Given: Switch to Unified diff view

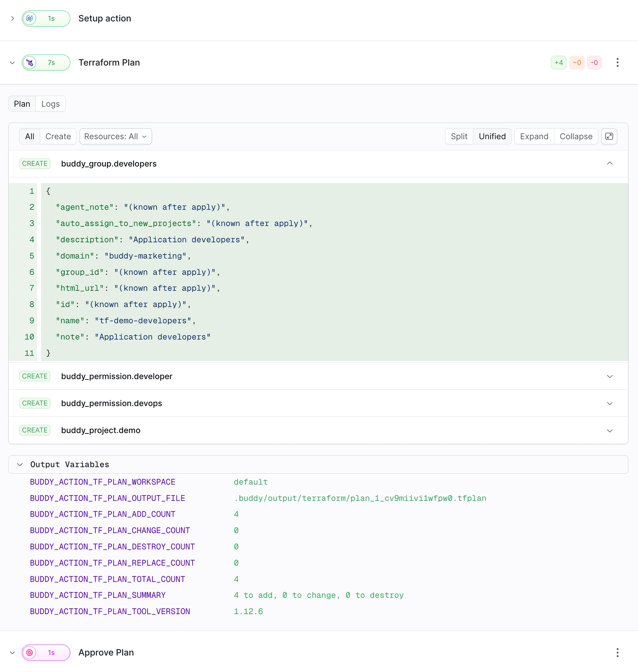Looking at the screenshot, I should coord(492,136).
